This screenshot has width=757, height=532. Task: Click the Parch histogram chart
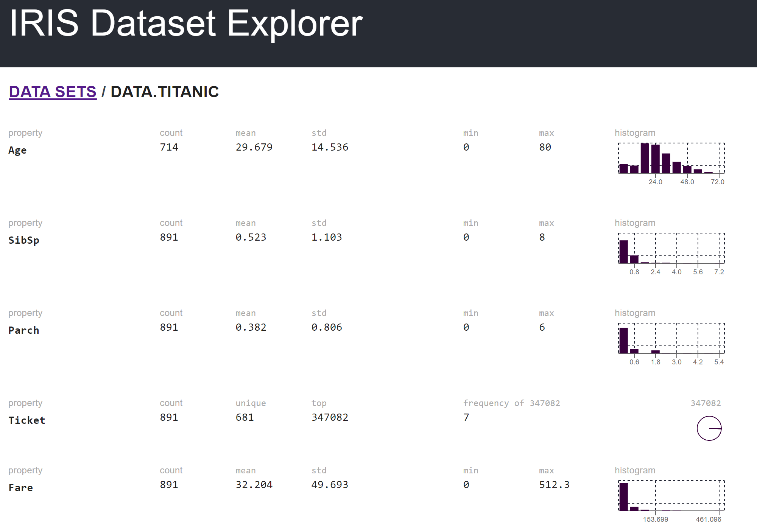click(x=671, y=339)
